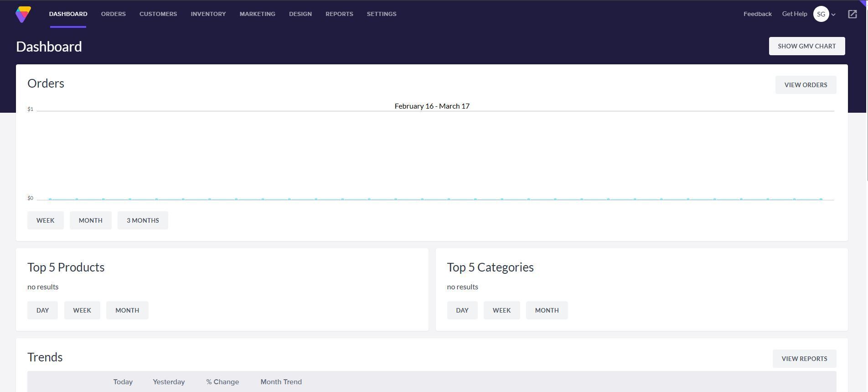Filter Top 5 Products by Month

(x=127, y=310)
